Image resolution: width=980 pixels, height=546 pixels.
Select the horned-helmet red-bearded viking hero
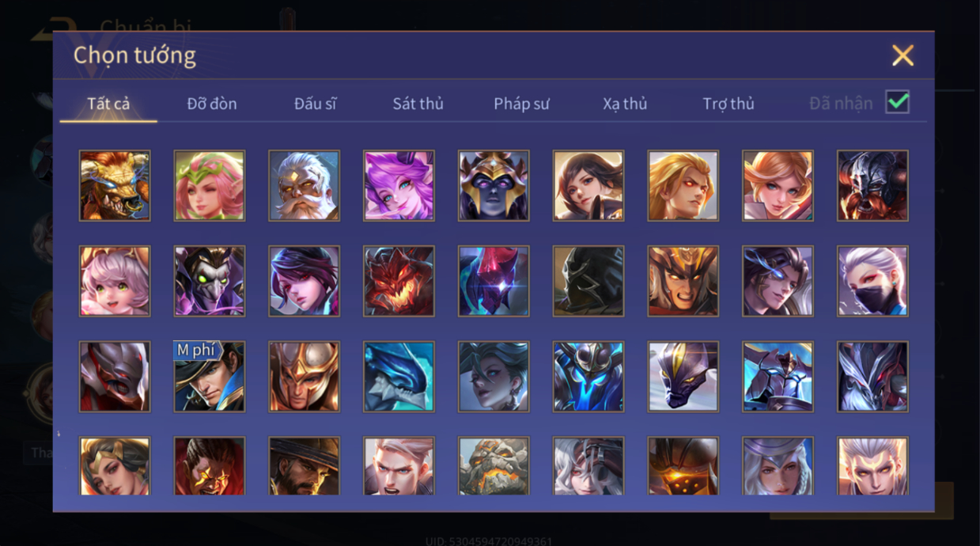pos(872,186)
